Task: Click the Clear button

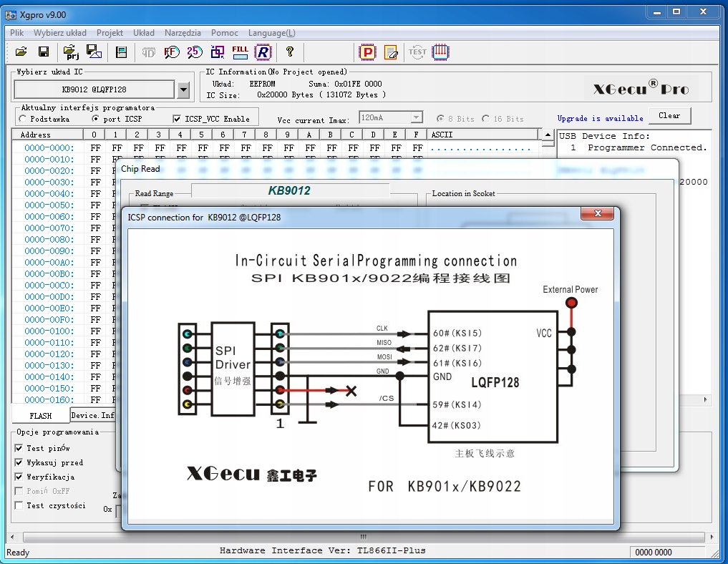Action: [x=669, y=116]
